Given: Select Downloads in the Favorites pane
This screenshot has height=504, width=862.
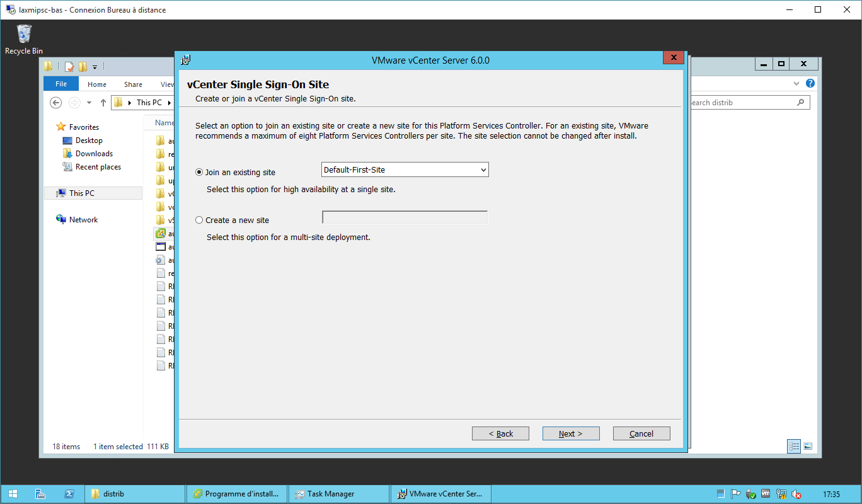Looking at the screenshot, I should (94, 154).
